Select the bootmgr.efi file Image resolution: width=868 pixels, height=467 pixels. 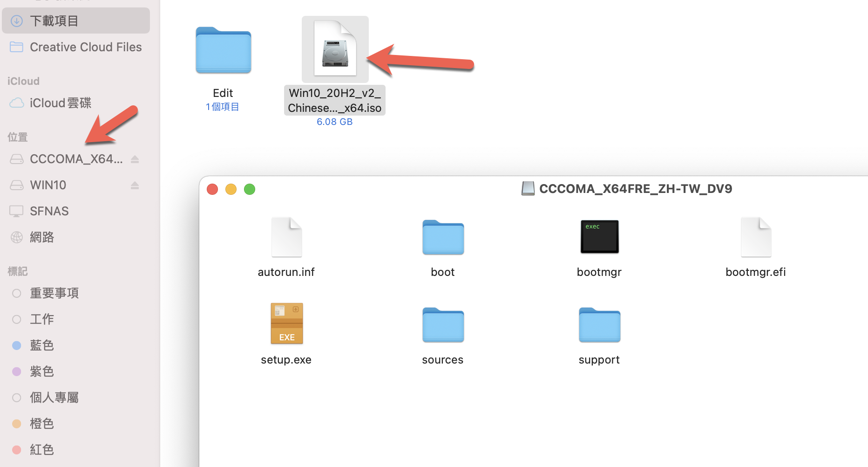pyautogui.click(x=756, y=237)
